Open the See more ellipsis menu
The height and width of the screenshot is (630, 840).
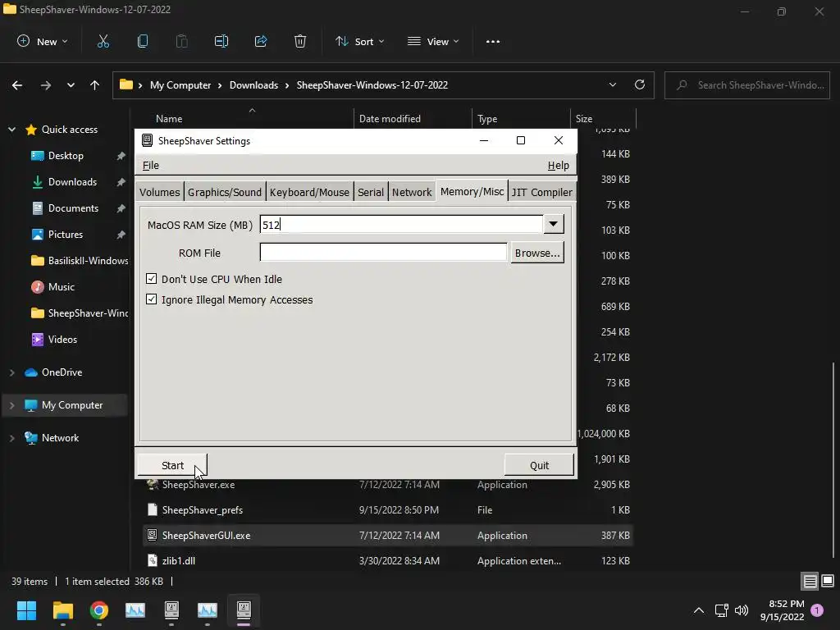coord(493,41)
